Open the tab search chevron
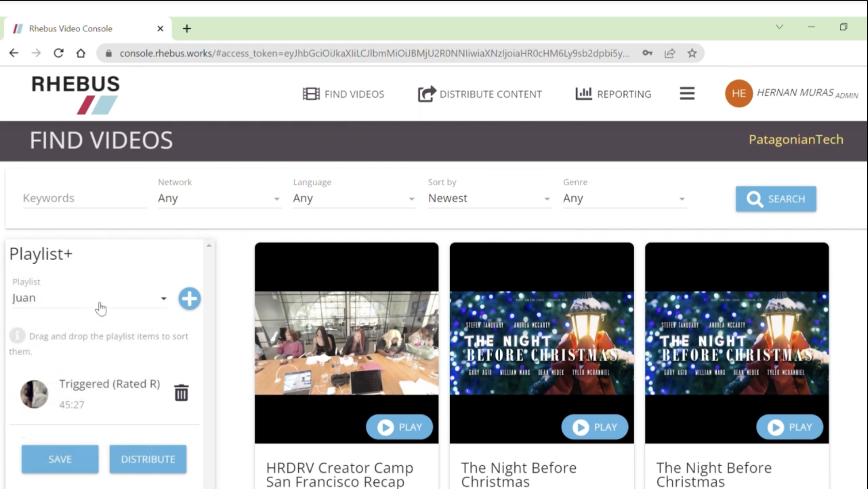 (780, 27)
